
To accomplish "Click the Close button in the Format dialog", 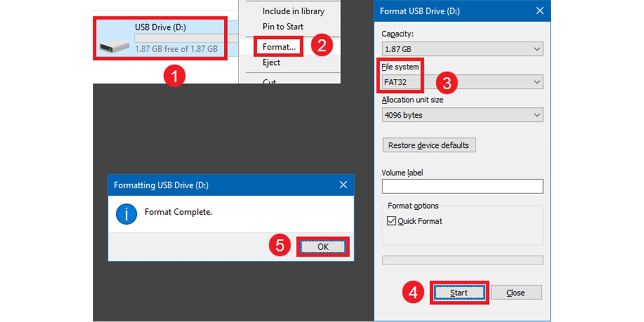I will (516, 292).
